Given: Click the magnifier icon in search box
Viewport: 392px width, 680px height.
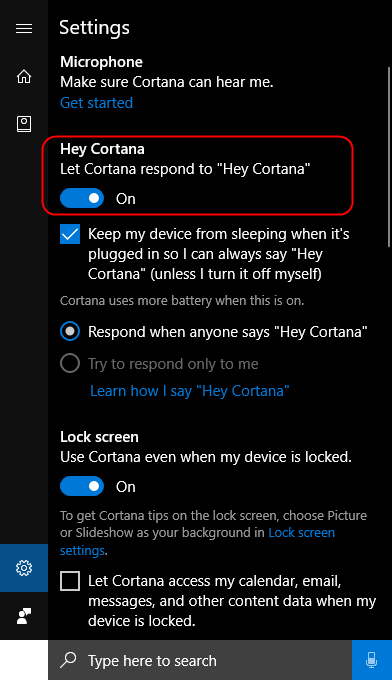Looking at the screenshot, I should [x=68, y=660].
